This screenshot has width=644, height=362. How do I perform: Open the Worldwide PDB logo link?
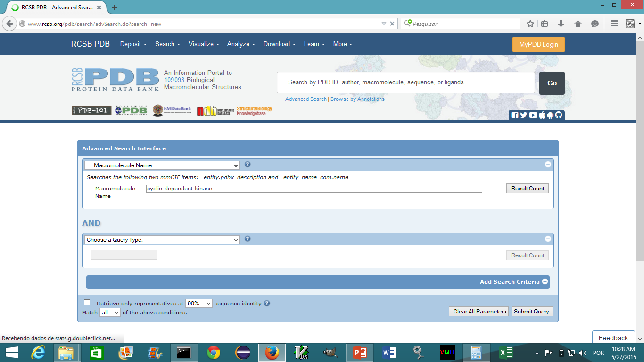(131, 110)
